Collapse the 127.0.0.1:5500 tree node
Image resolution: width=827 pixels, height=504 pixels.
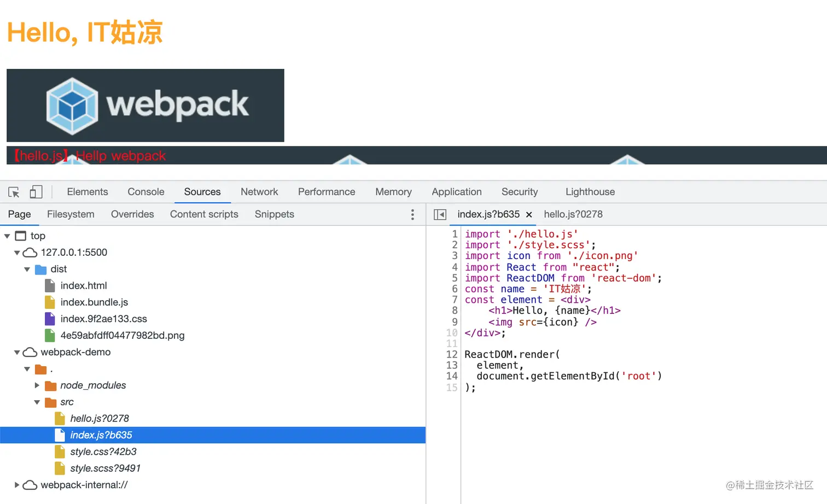17,253
